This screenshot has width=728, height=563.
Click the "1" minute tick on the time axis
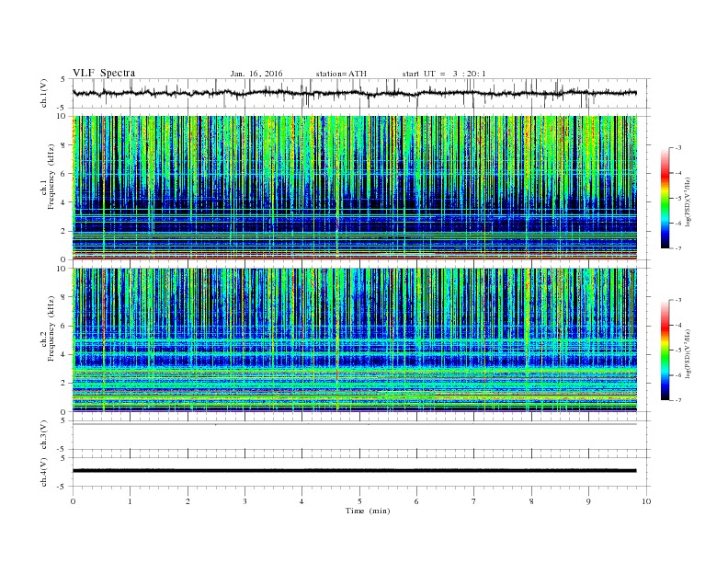click(130, 501)
